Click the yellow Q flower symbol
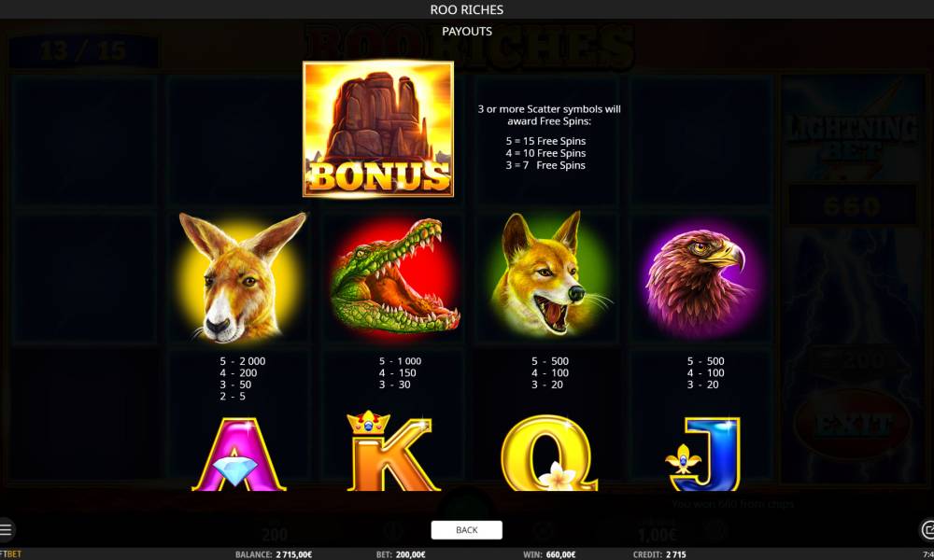Screen dimensions: 934x560 (x=548, y=453)
